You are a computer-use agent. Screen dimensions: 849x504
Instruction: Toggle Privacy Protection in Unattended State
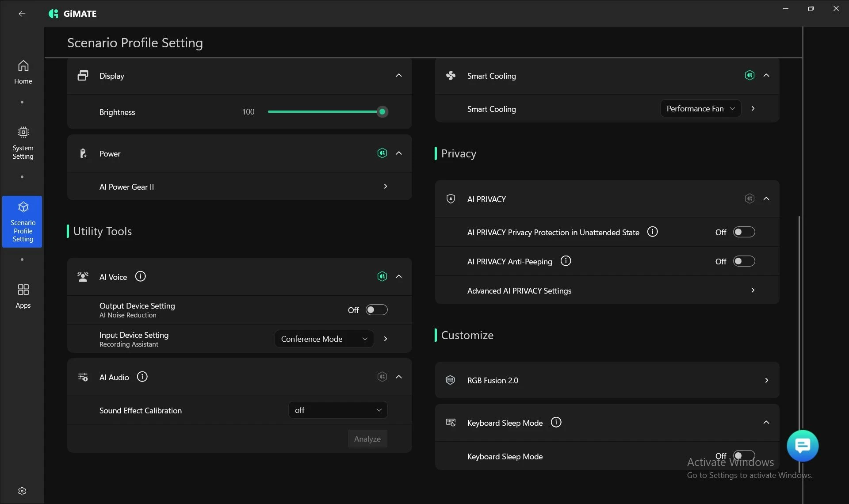pos(744,232)
